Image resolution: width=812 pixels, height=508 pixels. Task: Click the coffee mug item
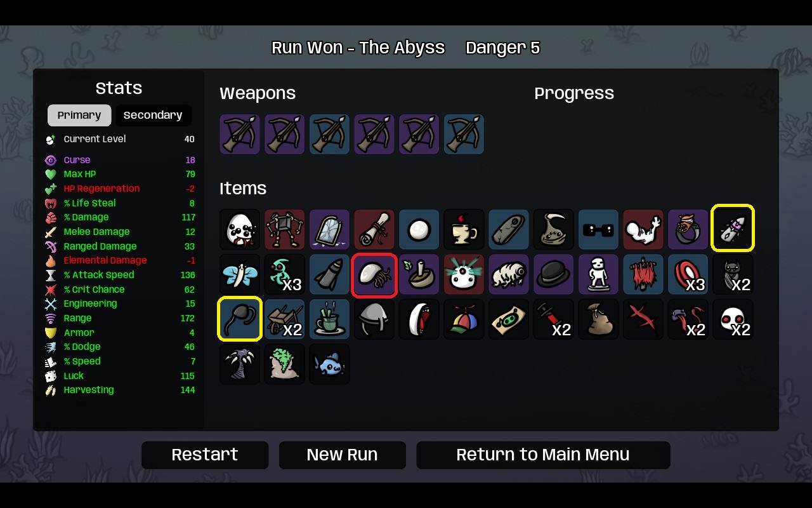click(x=464, y=229)
